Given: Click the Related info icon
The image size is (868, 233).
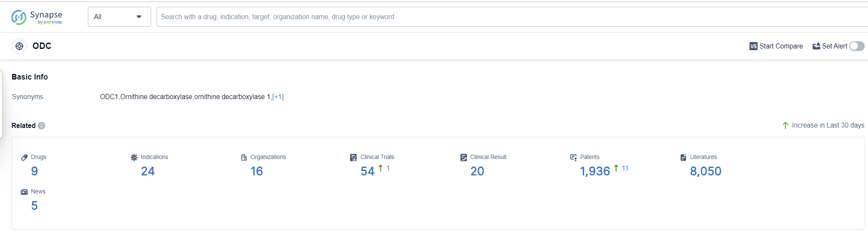Looking at the screenshot, I should pos(41,125).
